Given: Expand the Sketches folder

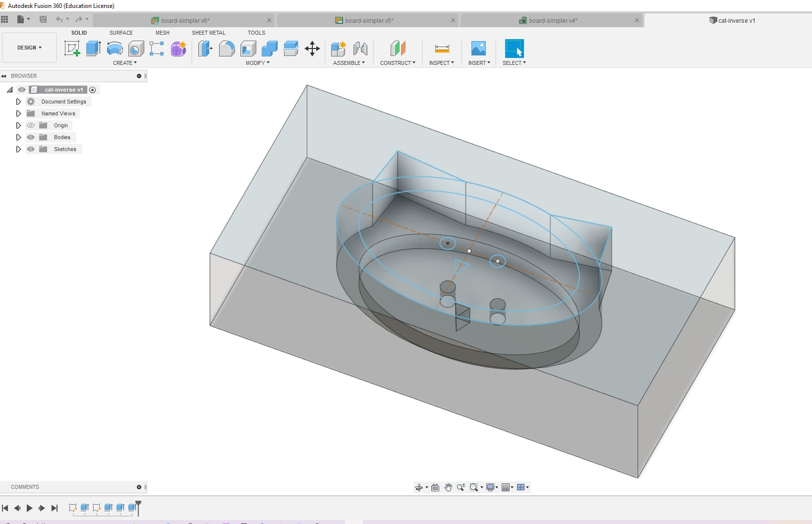Looking at the screenshot, I should pos(18,149).
